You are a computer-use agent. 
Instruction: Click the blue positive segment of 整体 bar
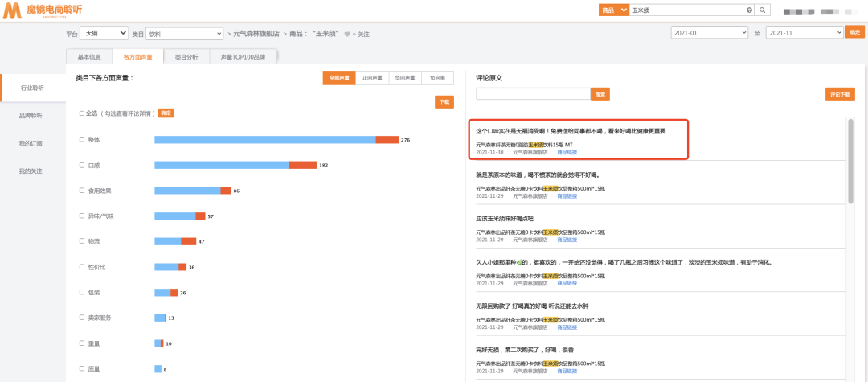pyautogui.click(x=265, y=139)
